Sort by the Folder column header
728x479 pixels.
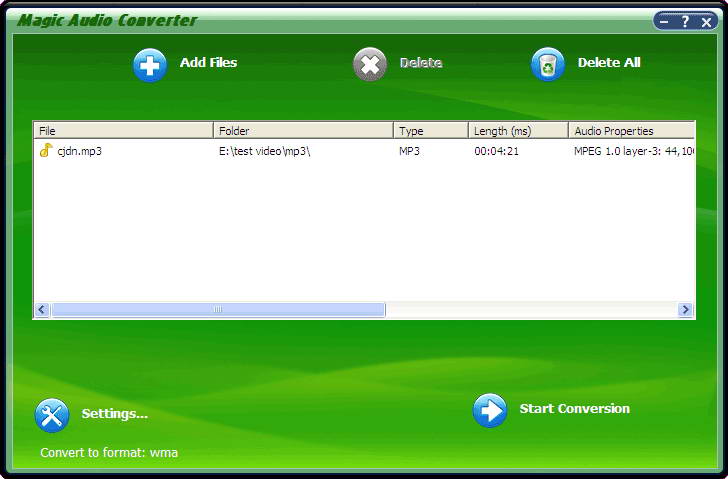303,131
